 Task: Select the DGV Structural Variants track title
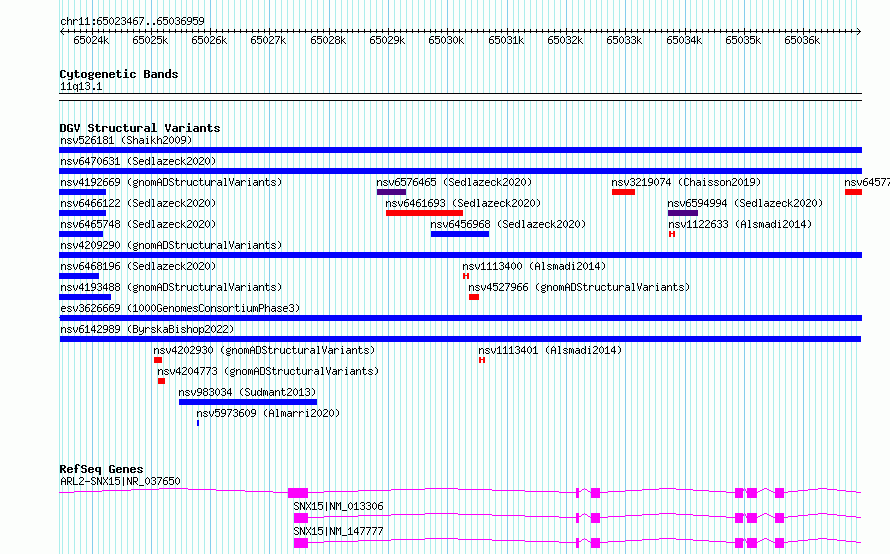140,128
